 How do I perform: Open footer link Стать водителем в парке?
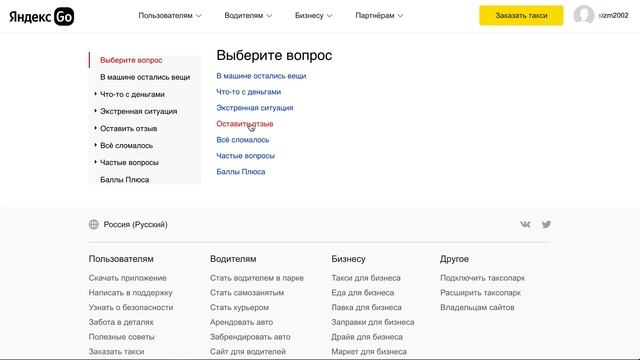[257, 278]
